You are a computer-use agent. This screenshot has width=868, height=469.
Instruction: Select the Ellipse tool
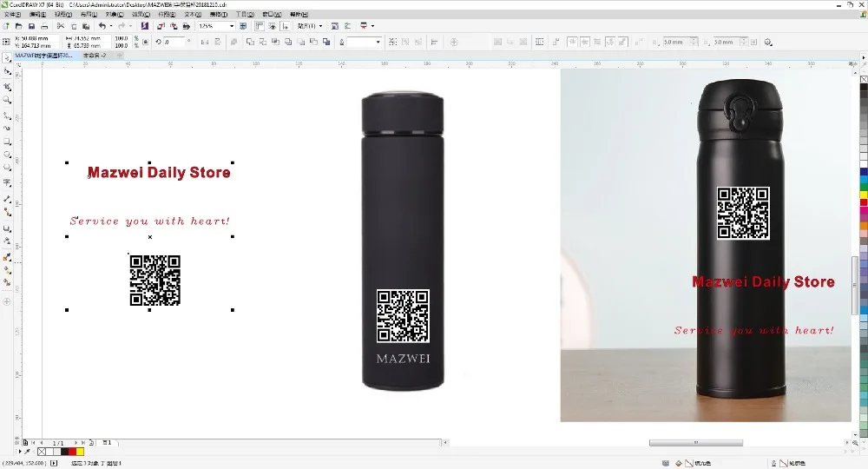coord(7,155)
